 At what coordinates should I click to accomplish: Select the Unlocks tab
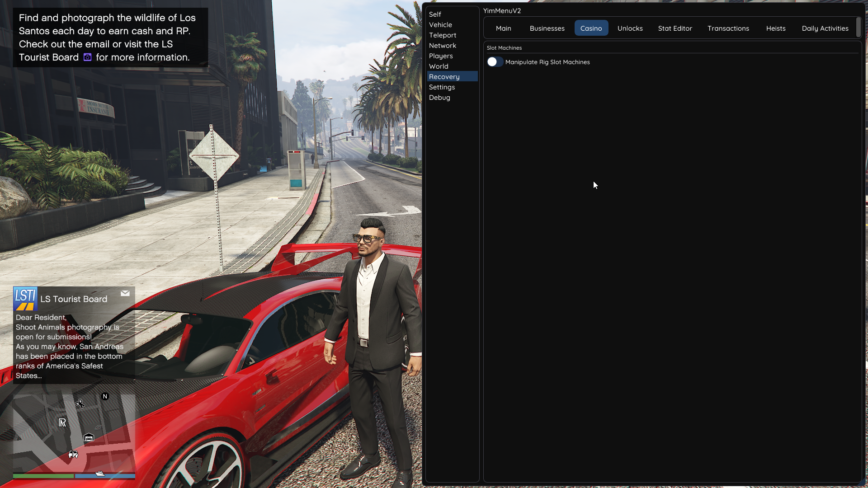point(630,28)
